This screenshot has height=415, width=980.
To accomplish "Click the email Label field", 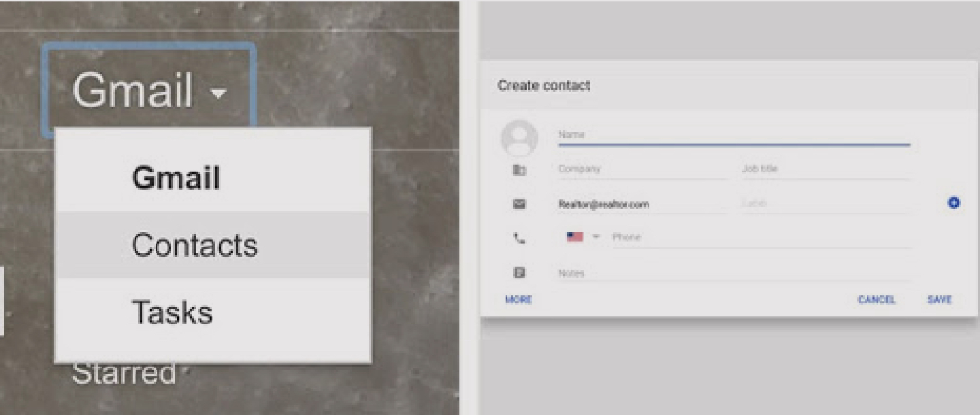I will tap(825, 203).
